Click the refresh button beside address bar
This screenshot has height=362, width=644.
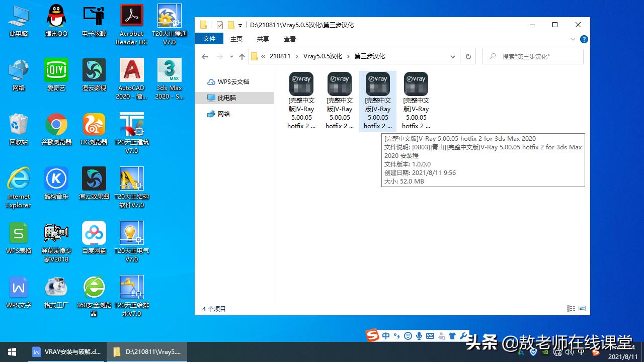[x=468, y=57]
